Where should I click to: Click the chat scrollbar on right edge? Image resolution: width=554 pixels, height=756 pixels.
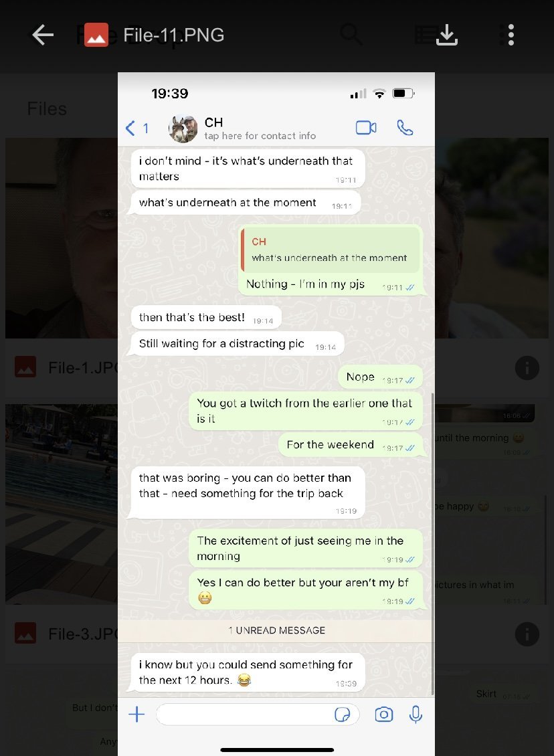432,544
